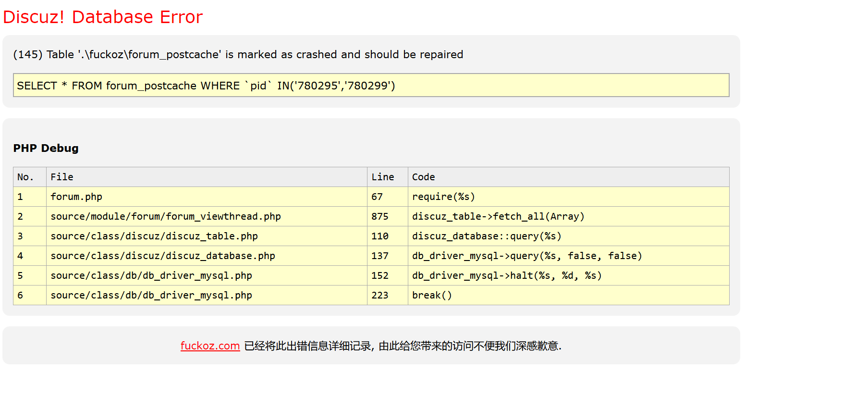
Task: Click the 'No.' column header
Action: [30, 177]
